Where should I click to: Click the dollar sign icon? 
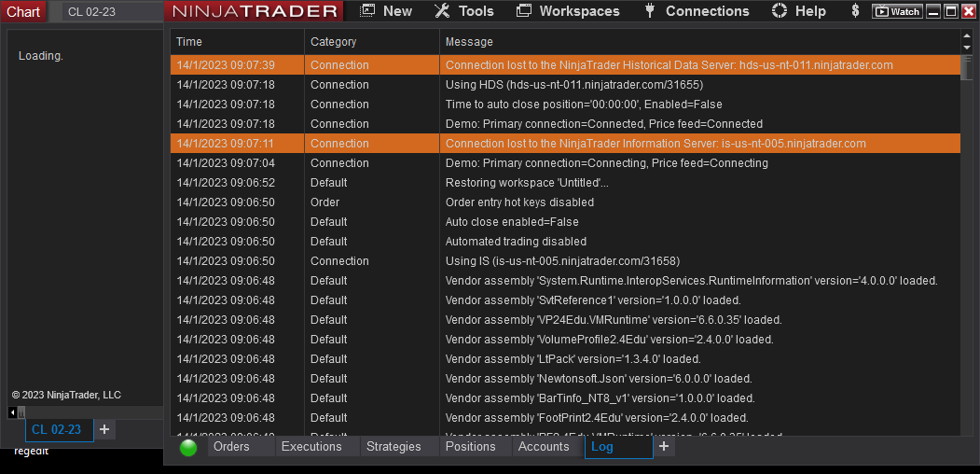855,11
